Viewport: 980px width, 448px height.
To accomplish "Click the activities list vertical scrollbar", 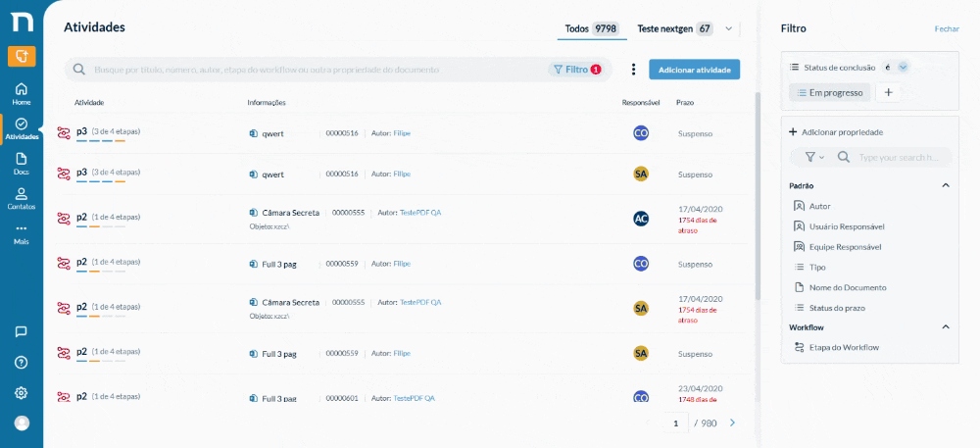I will (759, 194).
